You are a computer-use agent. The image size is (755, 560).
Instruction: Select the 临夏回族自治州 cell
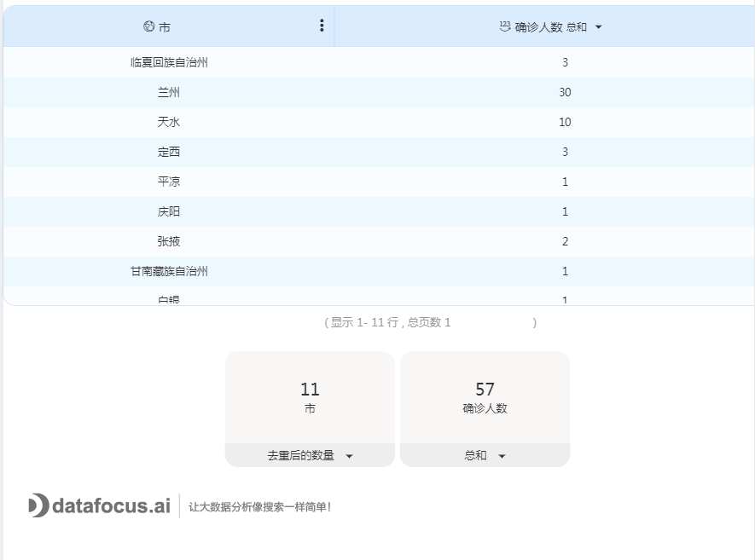click(x=169, y=62)
